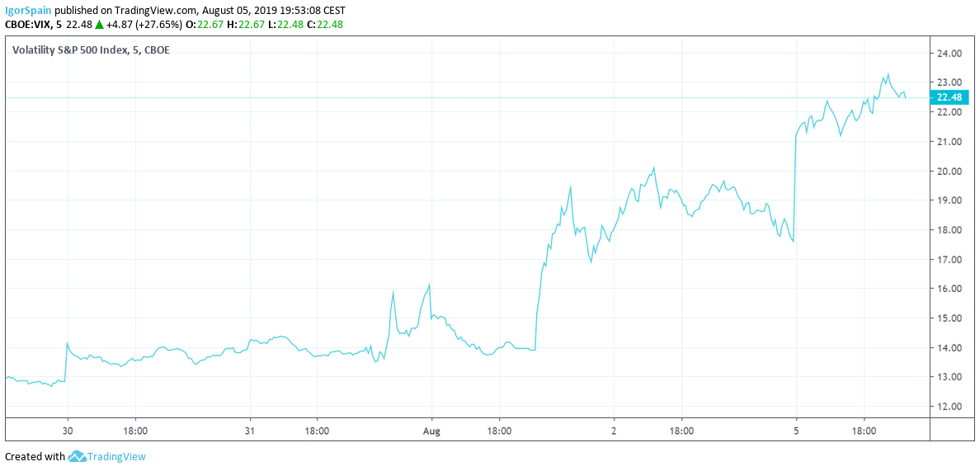
Task: Click the 20.00 level on price scale
Action: tap(950, 172)
